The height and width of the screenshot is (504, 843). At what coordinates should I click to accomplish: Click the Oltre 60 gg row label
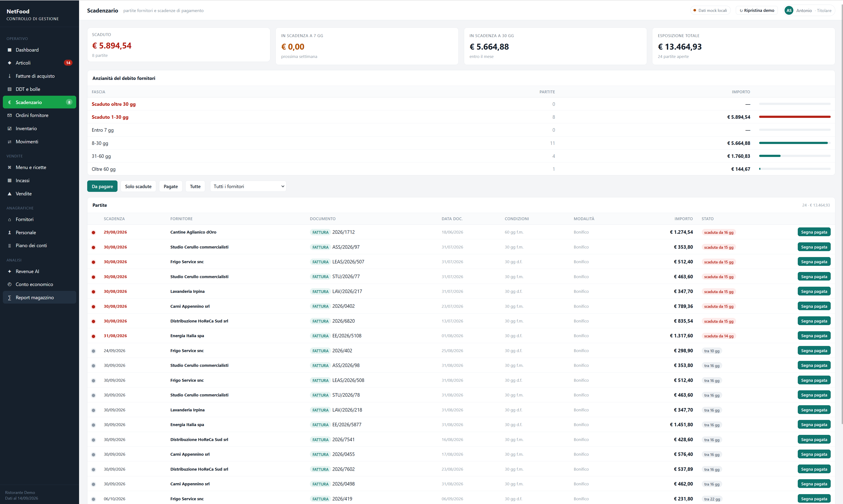[104, 169]
